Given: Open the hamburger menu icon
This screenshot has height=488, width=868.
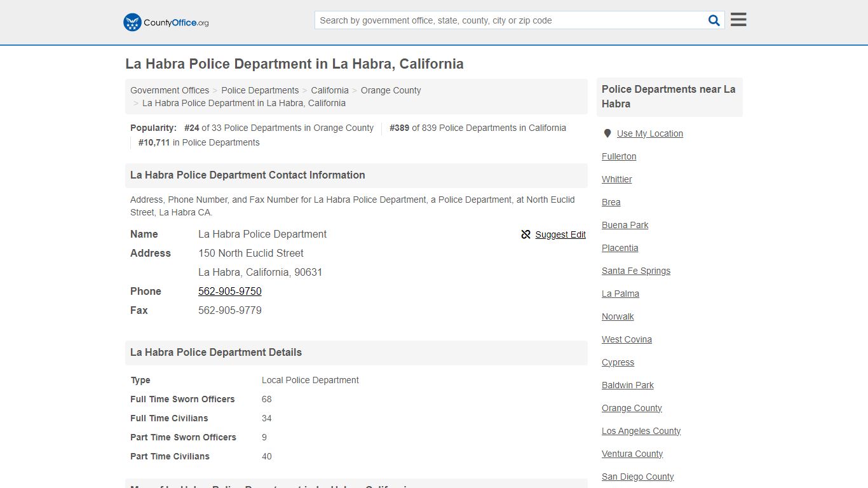Looking at the screenshot, I should (738, 20).
